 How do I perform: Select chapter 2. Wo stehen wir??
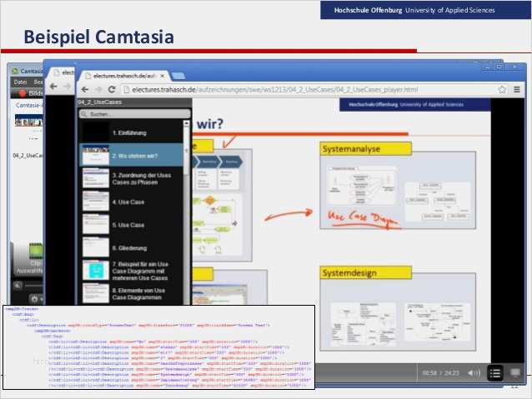(133, 155)
